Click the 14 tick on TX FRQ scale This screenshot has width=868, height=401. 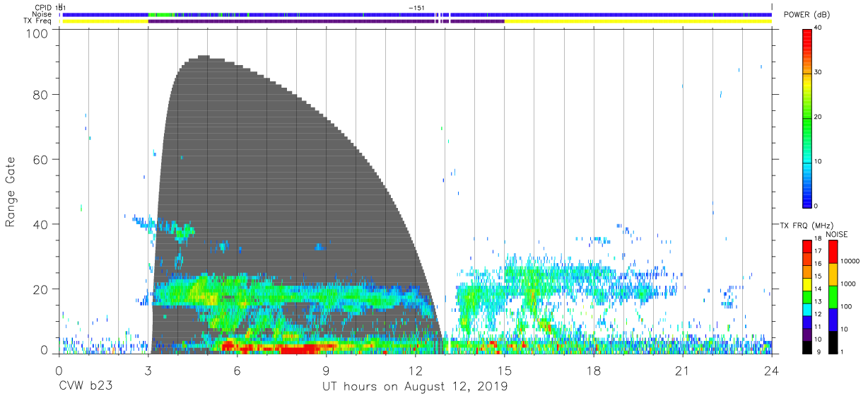click(x=816, y=289)
